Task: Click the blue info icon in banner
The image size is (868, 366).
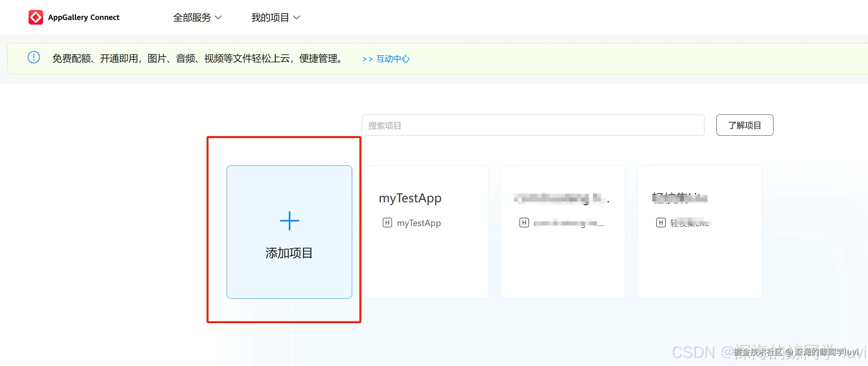Action: 34,58
